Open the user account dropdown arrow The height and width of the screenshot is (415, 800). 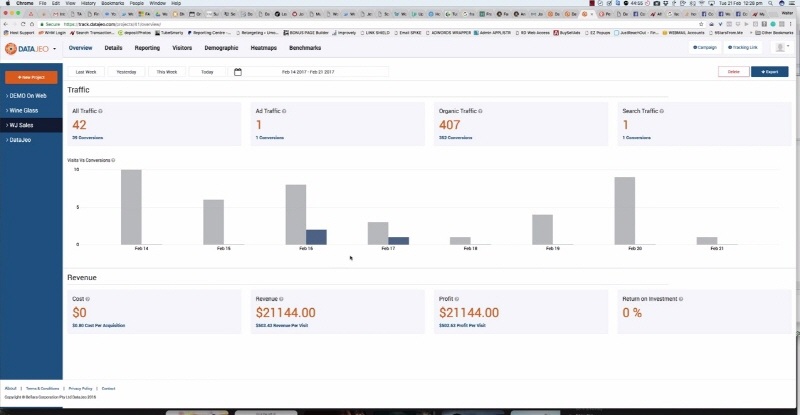(x=788, y=46)
